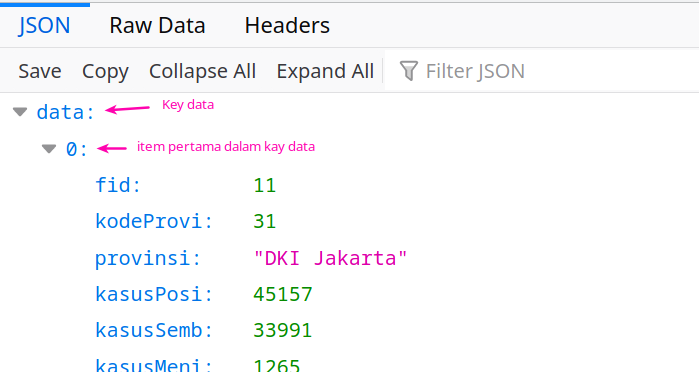This screenshot has height=372, width=699.
Task: Focus the Filter JSON input field
Action: click(542, 71)
